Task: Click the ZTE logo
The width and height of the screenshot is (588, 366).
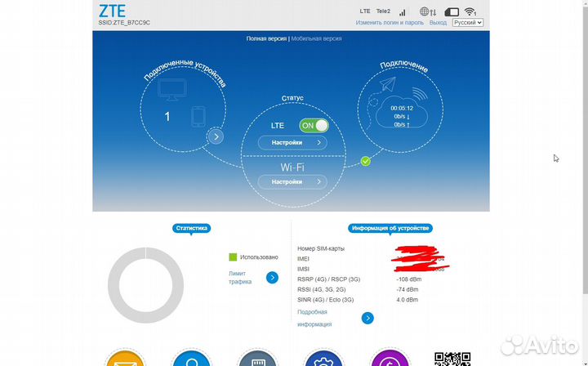Action: (112, 11)
